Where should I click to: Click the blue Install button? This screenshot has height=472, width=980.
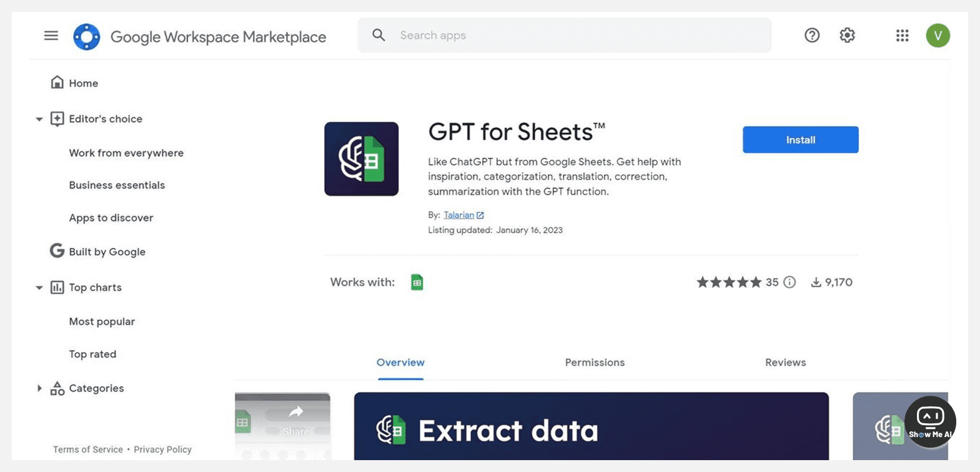click(x=800, y=140)
